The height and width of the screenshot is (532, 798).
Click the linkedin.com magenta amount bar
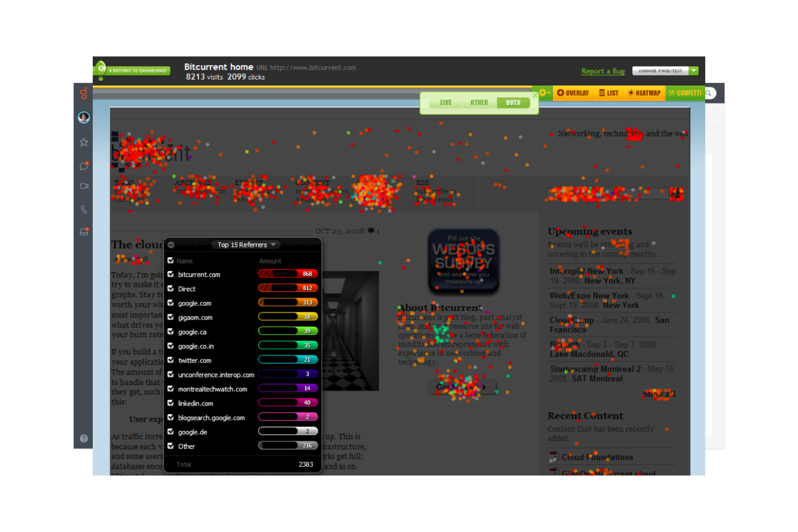(288, 402)
